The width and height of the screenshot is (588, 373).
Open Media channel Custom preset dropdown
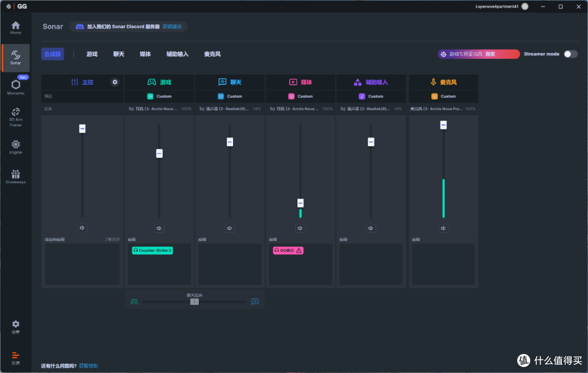301,96
